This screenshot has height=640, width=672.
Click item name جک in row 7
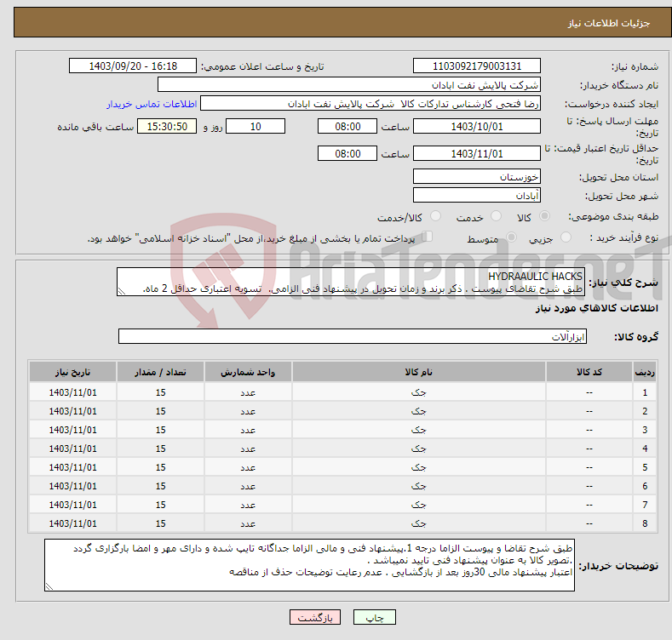tap(419, 505)
